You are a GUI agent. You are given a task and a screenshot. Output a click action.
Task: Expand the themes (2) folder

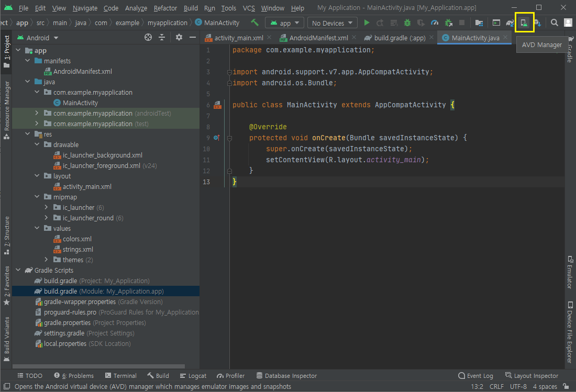coord(46,260)
